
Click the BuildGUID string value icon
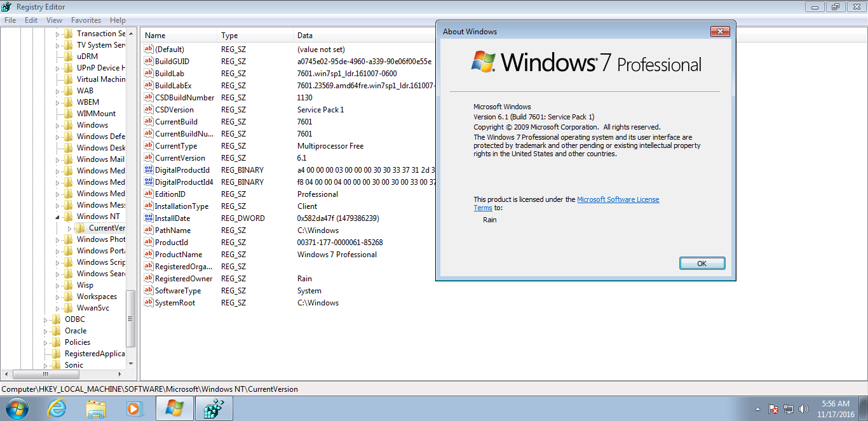(x=149, y=62)
